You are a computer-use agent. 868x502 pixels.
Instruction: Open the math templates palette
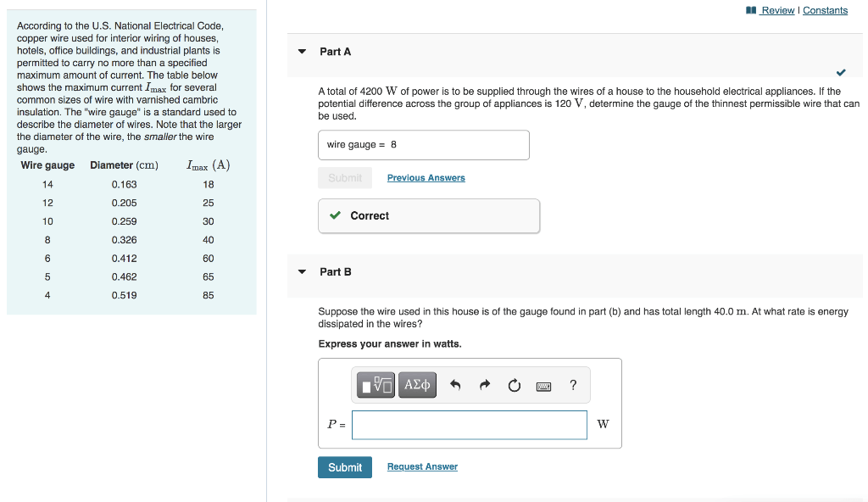377,386
